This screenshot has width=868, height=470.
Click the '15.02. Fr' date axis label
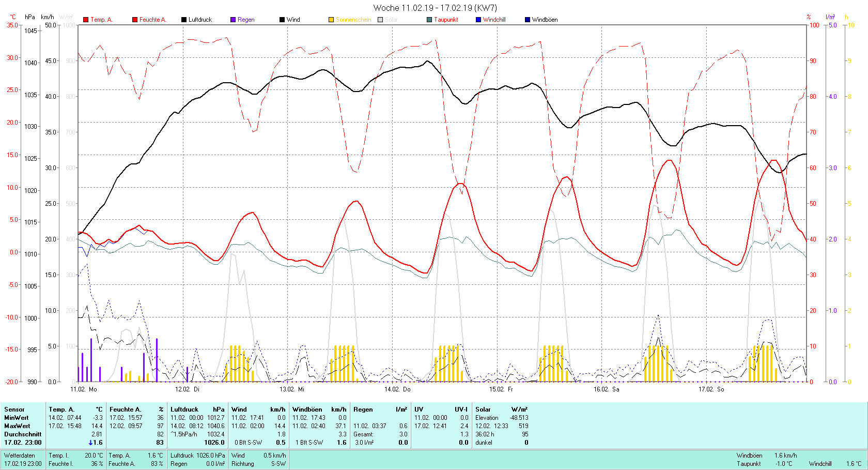501,389
